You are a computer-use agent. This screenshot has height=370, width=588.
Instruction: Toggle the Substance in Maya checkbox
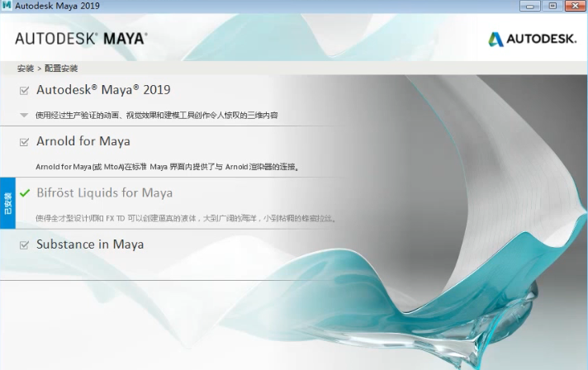pos(24,245)
